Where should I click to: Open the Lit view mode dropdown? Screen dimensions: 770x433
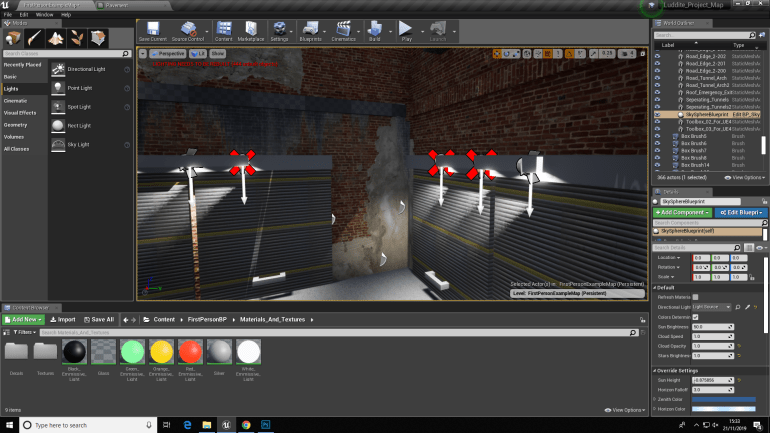(198, 54)
